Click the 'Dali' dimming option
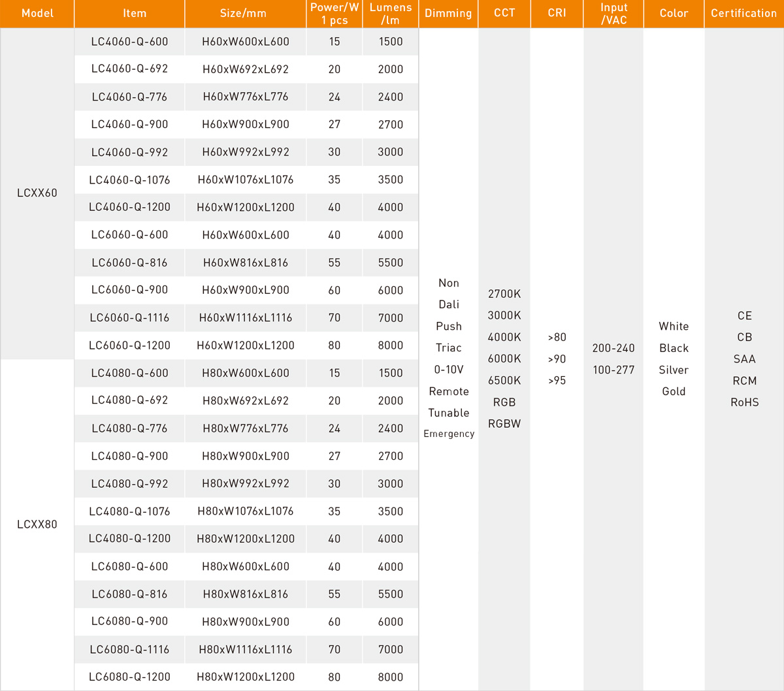This screenshot has height=691, width=784. click(x=449, y=305)
